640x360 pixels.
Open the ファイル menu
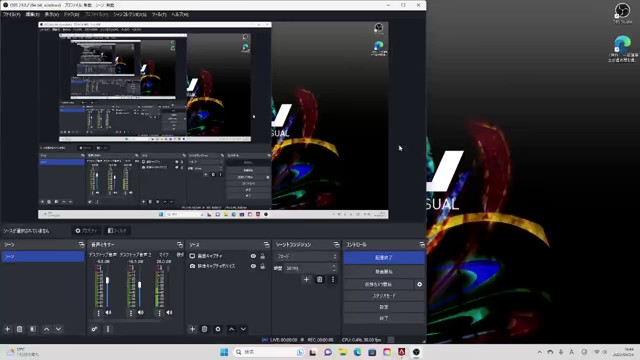coord(12,14)
